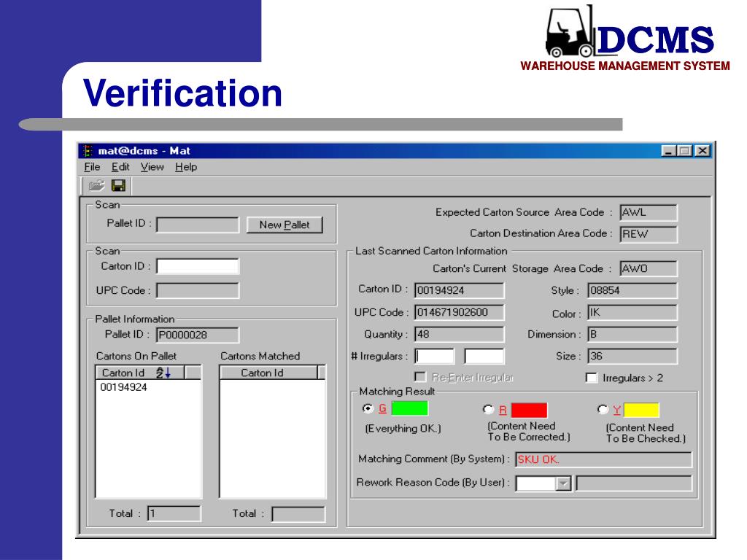The height and width of the screenshot is (560, 747).
Task: Select the Y (Content Need To Be Checked) radio
Action: (x=603, y=410)
